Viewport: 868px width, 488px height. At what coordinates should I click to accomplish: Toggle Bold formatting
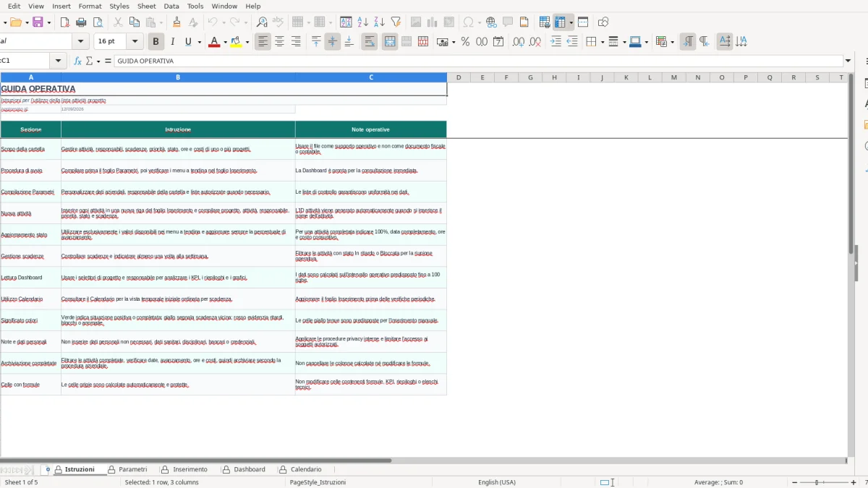(x=155, y=42)
